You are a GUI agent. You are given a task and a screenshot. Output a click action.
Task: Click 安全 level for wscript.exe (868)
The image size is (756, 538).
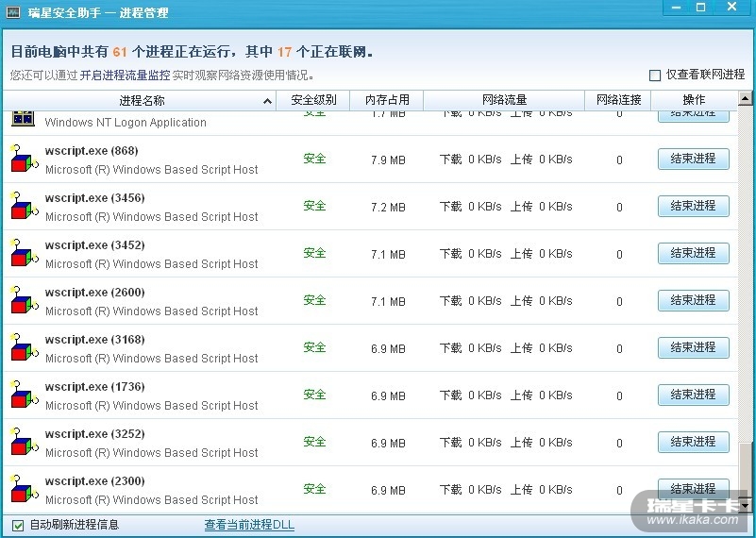[314, 159]
